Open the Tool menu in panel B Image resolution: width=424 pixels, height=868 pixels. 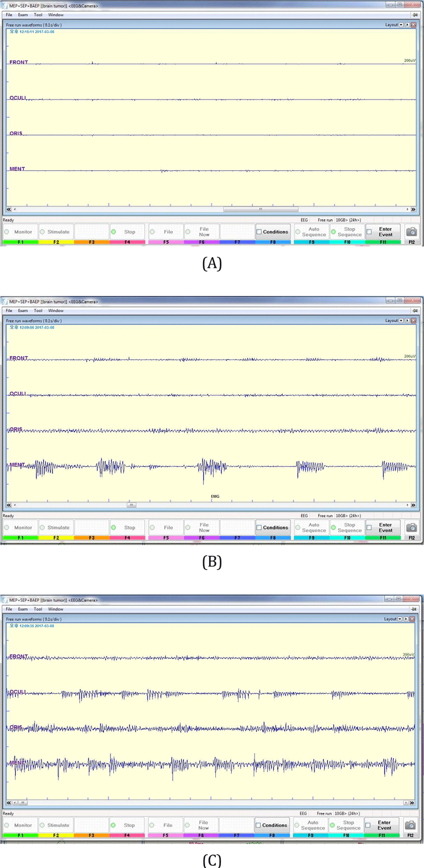38,311
